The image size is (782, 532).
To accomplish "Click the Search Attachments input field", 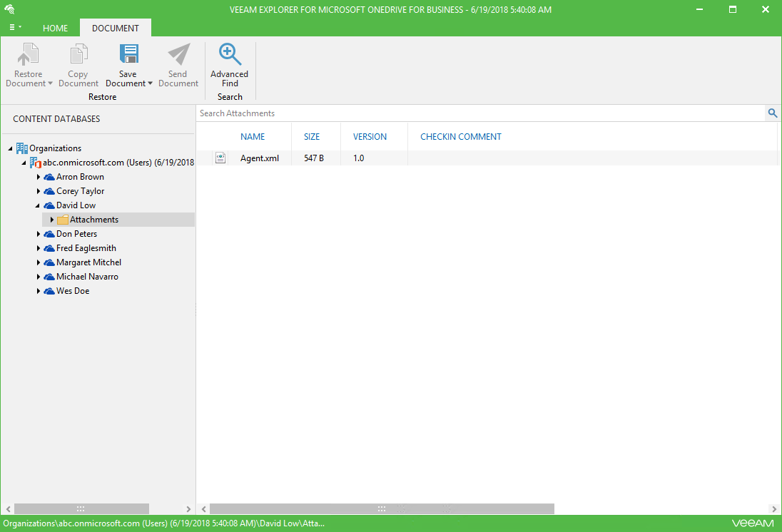I will (481, 113).
